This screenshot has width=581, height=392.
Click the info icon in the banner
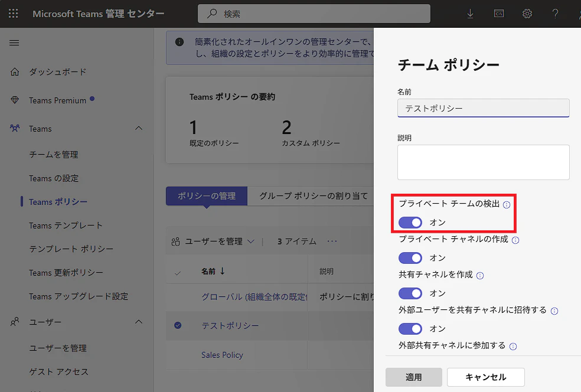[179, 42]
